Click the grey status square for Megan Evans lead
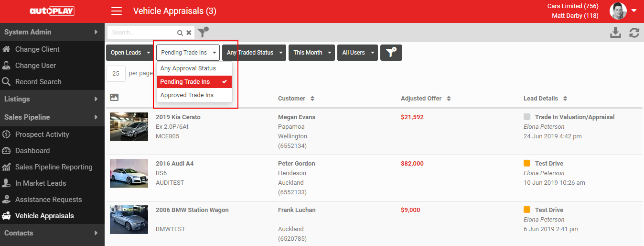 [527, 117]
